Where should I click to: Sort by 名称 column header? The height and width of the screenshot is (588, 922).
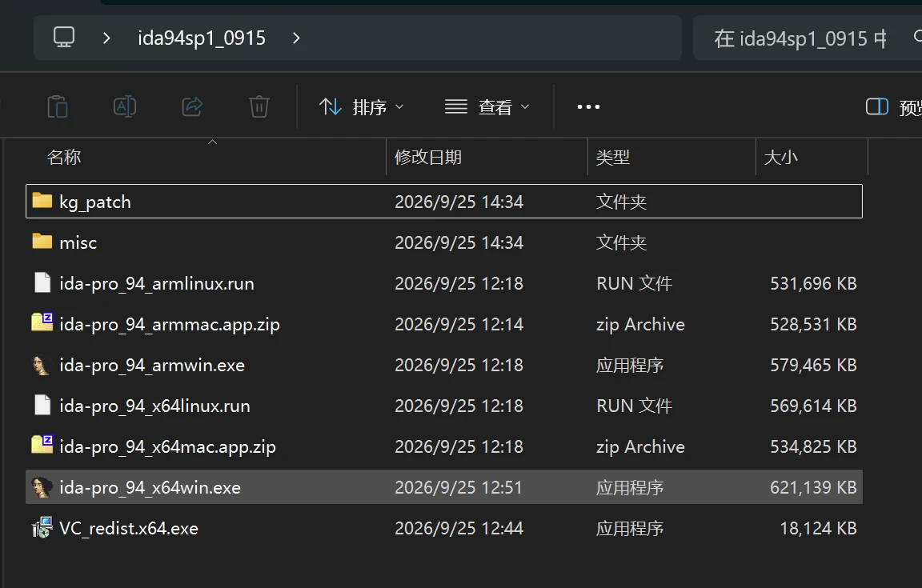tap(64, 157)
